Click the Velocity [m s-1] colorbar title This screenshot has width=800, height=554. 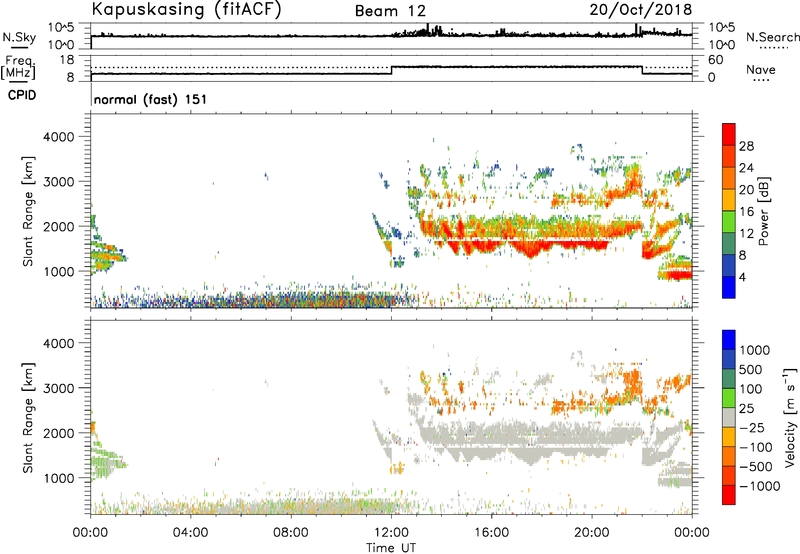790,417
